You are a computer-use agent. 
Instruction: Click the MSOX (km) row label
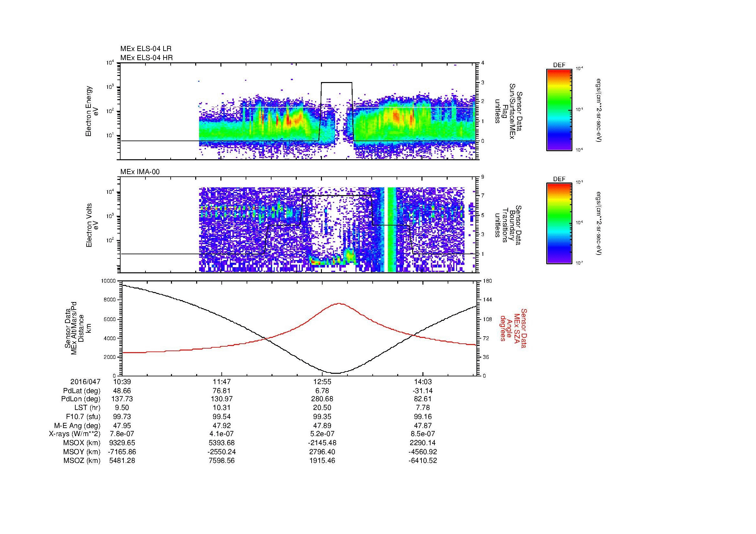[82, 443]
